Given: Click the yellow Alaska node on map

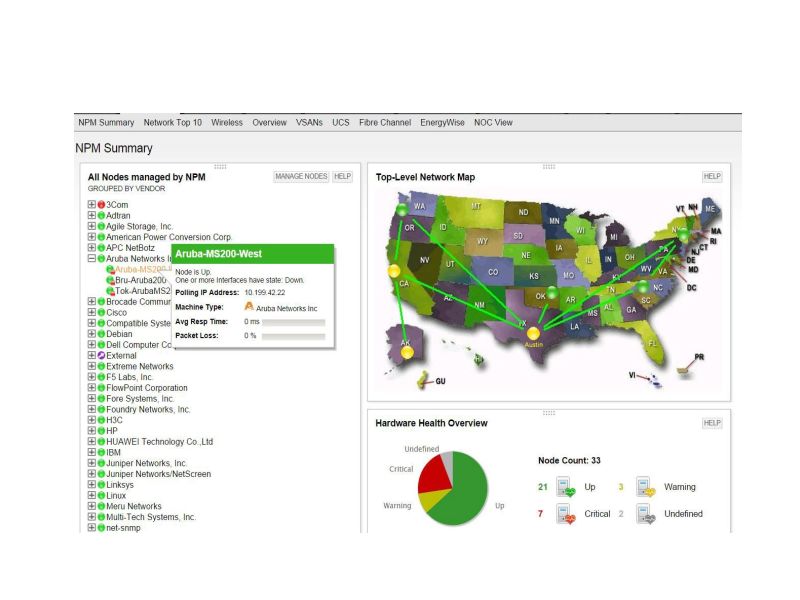Looking at the screenshot, I should click(x=407, y=352).
